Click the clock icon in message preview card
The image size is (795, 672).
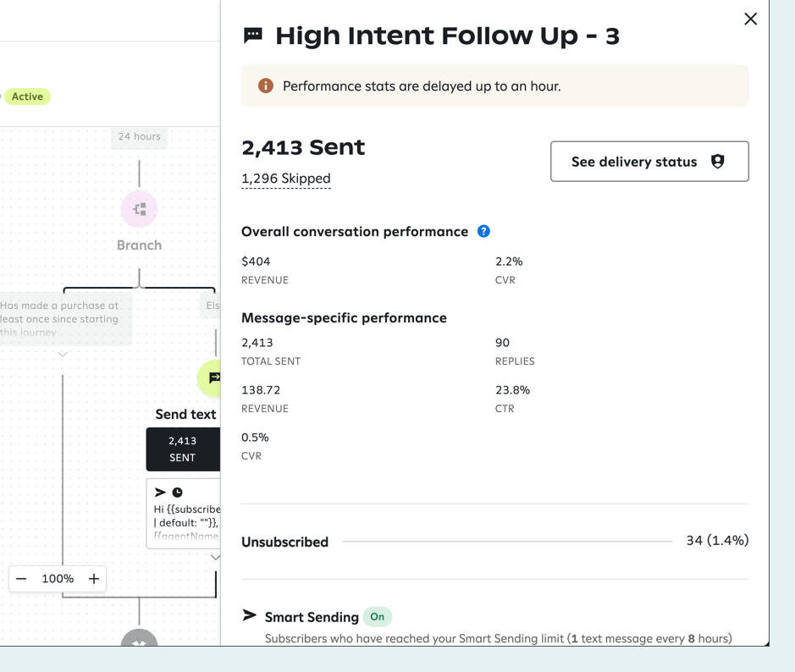(178, 492)
